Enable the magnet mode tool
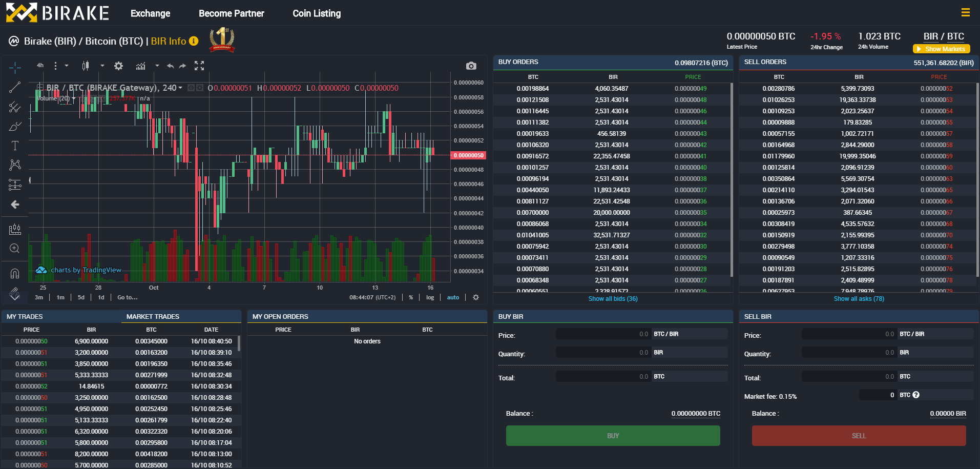 pyautogui.click(x=15, y=273)
